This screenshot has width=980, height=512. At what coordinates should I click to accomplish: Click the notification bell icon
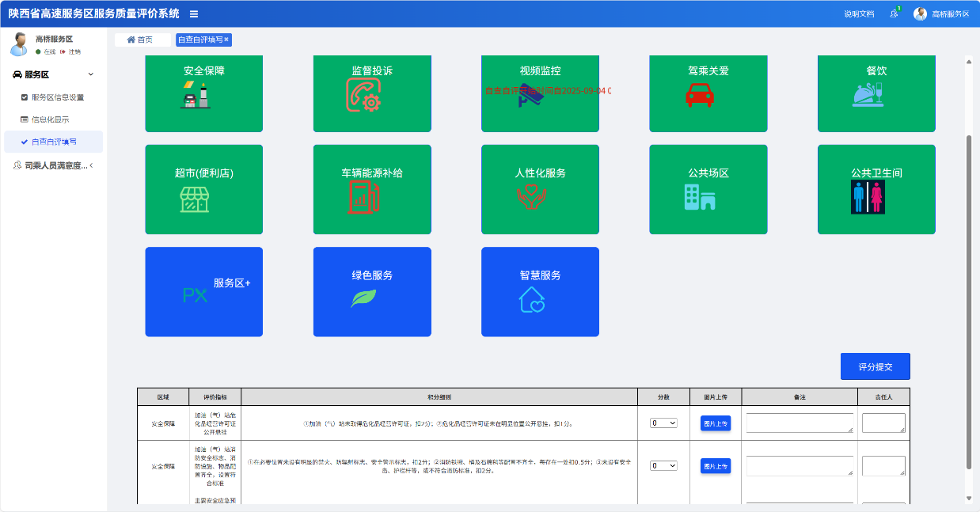894,13
